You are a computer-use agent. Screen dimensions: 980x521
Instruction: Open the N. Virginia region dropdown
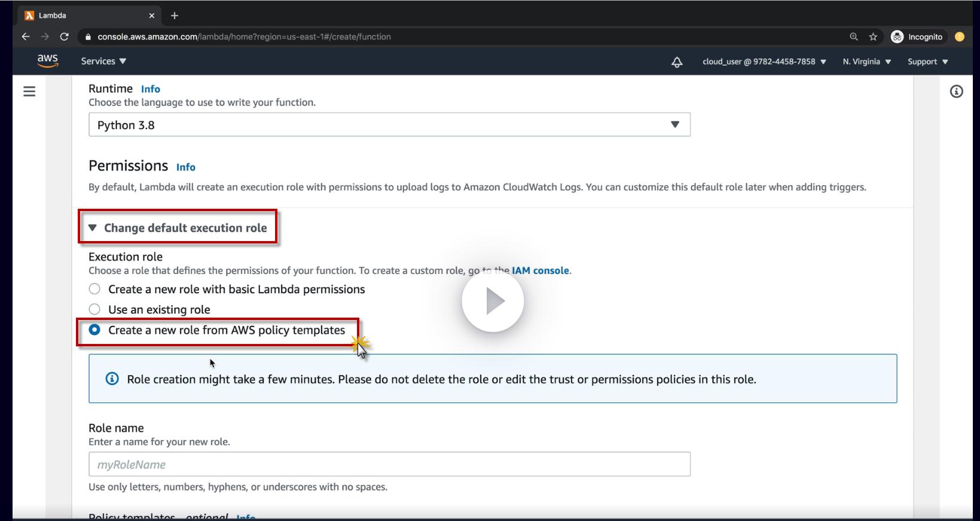tap(866, 62)
